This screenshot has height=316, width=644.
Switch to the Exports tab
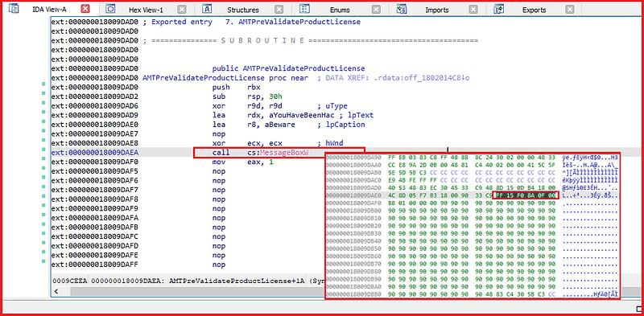pyautogui.click(x=534, y=10)
